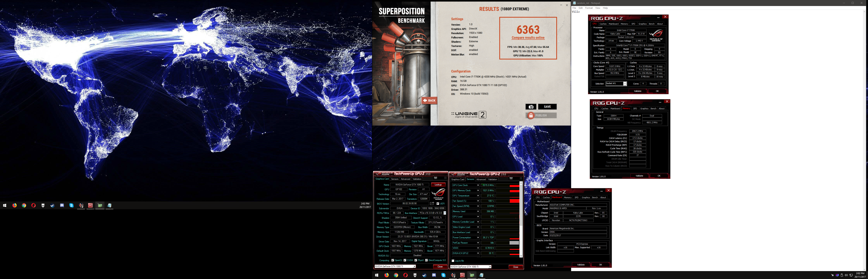Open the hamburger menu in left GPU-Z window
The height and width of the screenshot is (279, 868).
pyautogui.click(x=445, y=178)
